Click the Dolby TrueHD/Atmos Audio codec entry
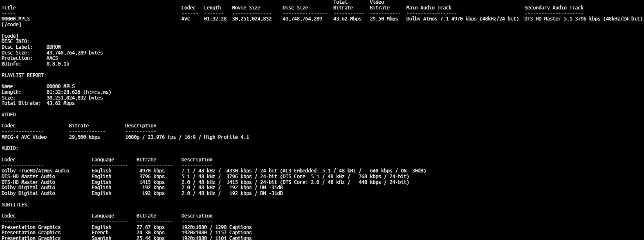 click(35, 171)
